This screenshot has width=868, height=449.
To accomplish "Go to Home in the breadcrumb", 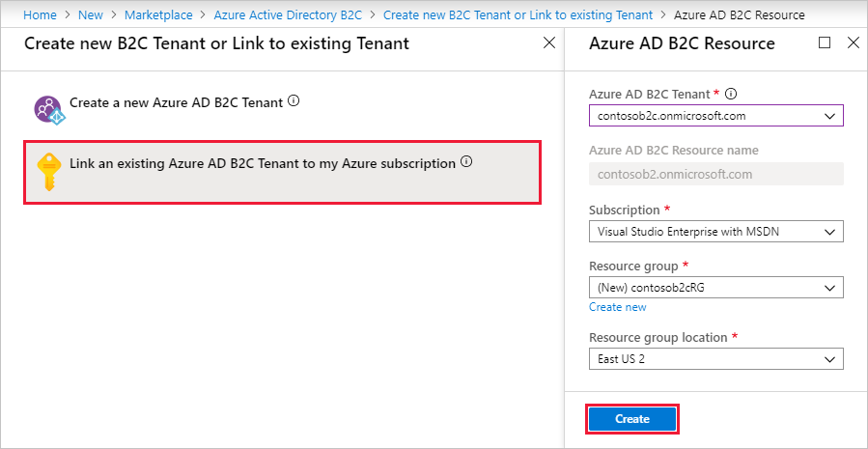I will [x=39, y=15].
